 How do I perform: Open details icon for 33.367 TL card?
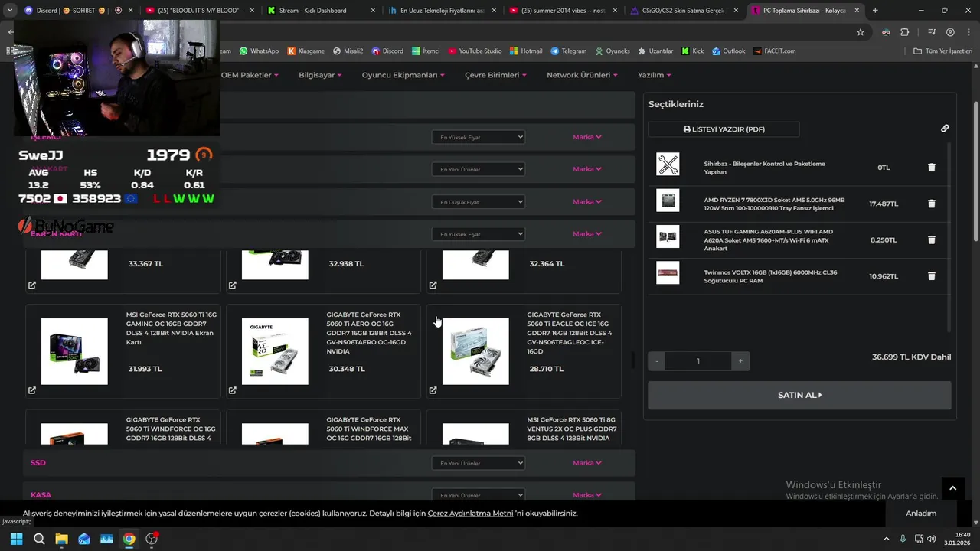coord(32,285)
